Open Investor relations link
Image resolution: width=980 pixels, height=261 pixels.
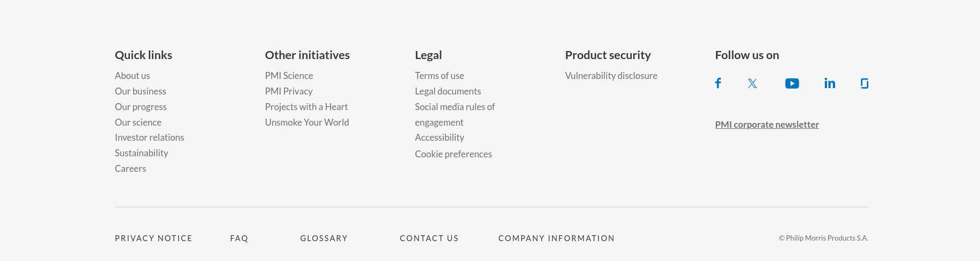[149, 137]
